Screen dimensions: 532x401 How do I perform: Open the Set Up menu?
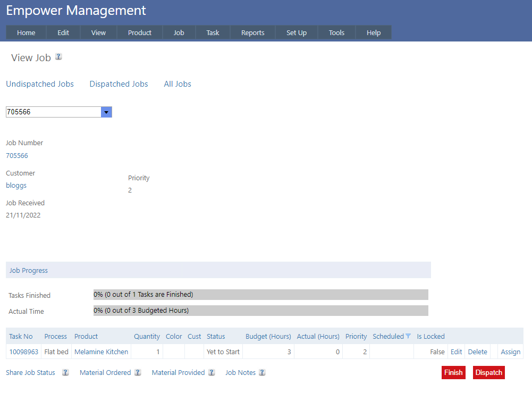coord(296,33)
